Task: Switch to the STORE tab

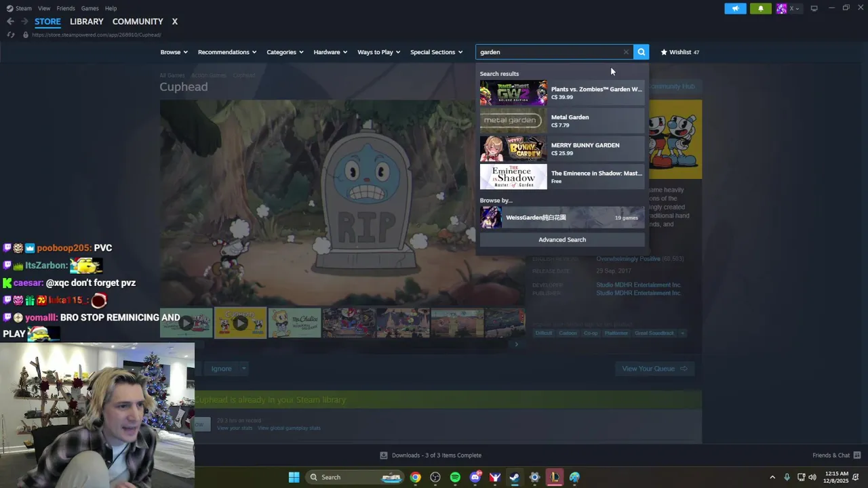Action: pos(47,22)
